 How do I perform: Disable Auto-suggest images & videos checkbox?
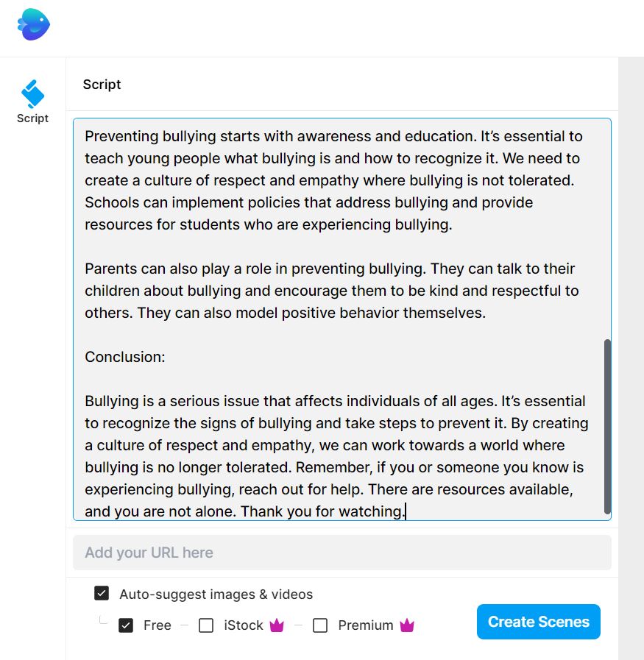click(x=102, y=593)
